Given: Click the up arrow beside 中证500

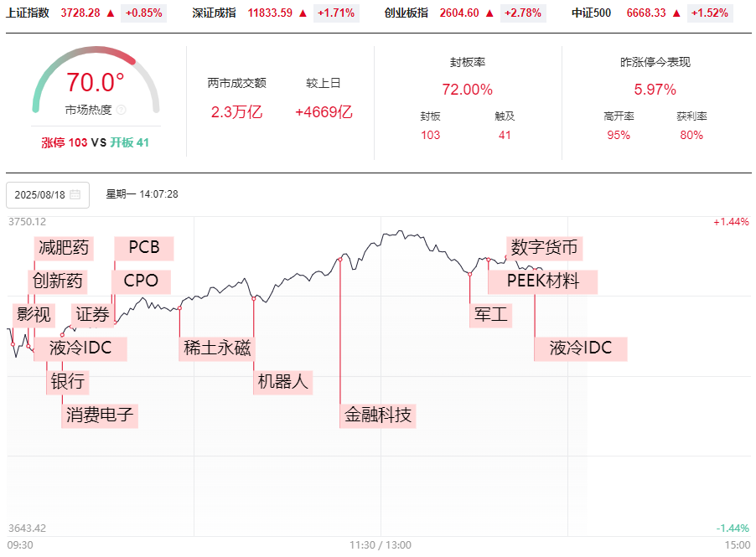Looking at the screenshot, I should (674, 13).
